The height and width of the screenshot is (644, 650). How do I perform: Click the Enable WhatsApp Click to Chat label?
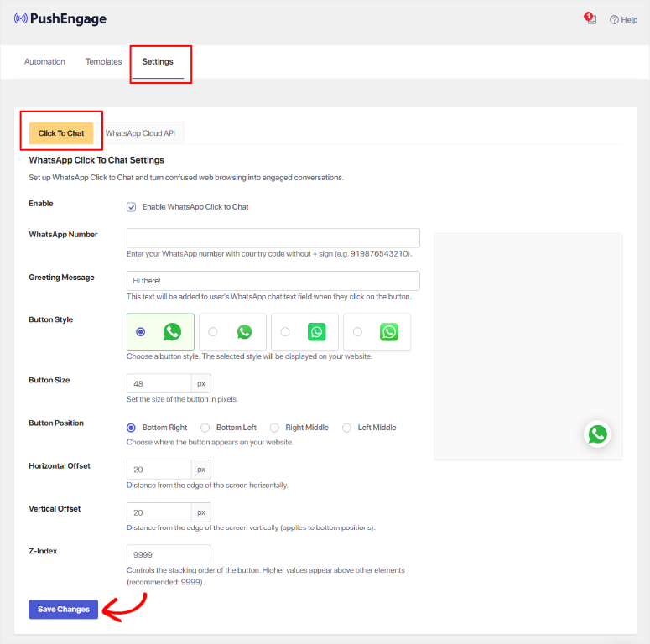click(x=195, y=207)
